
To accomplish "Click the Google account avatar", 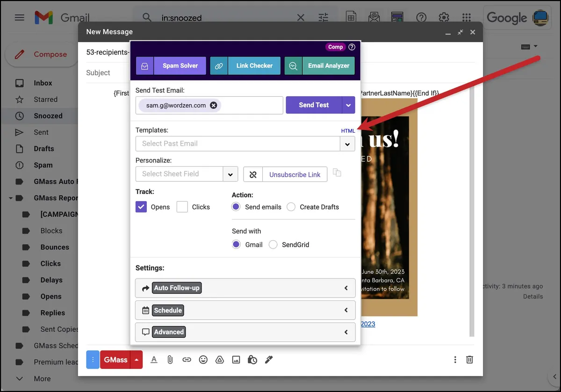I will click(x=541, y=18).
